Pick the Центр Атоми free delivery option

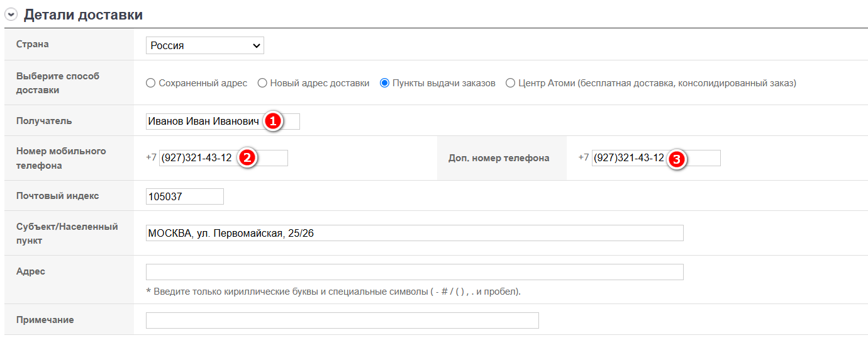pos(510,83)
